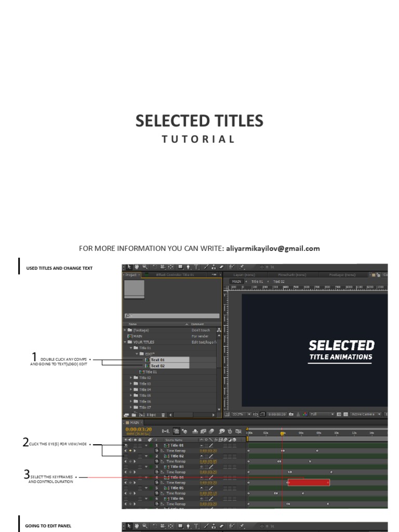Select the Type text tool
This screenshot has width=399, height=532.
click(x=196, y=267)
